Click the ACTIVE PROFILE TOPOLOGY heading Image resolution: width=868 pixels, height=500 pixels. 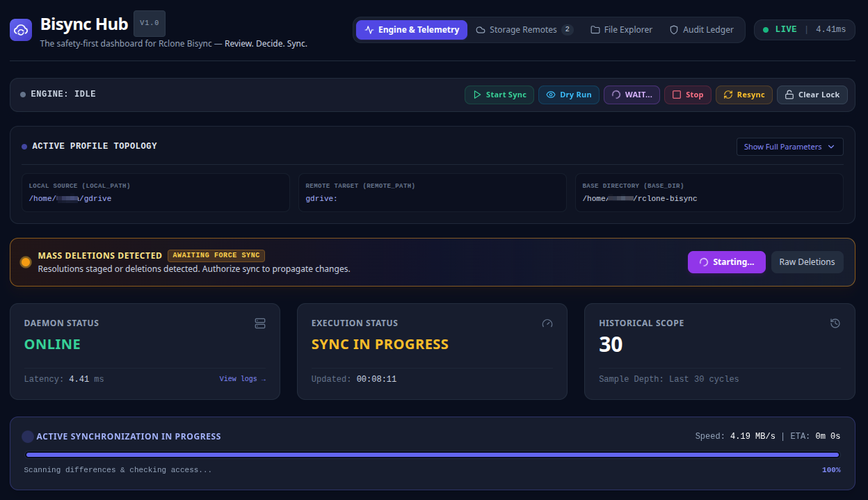coord(95,146)
